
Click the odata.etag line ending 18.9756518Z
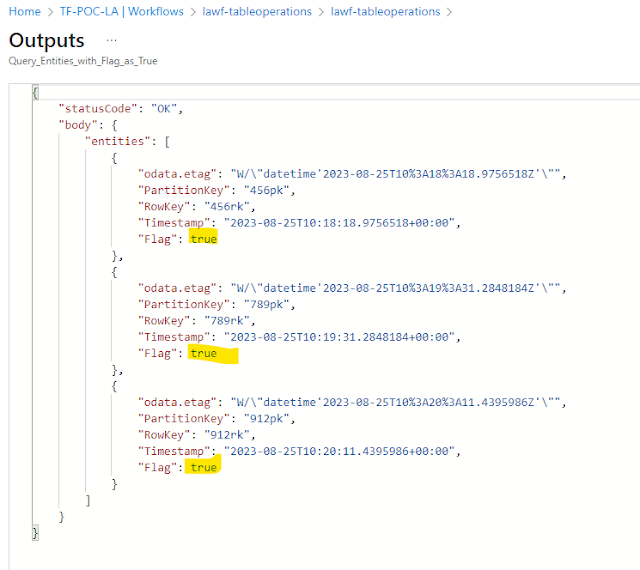click(x=352, y=174)
